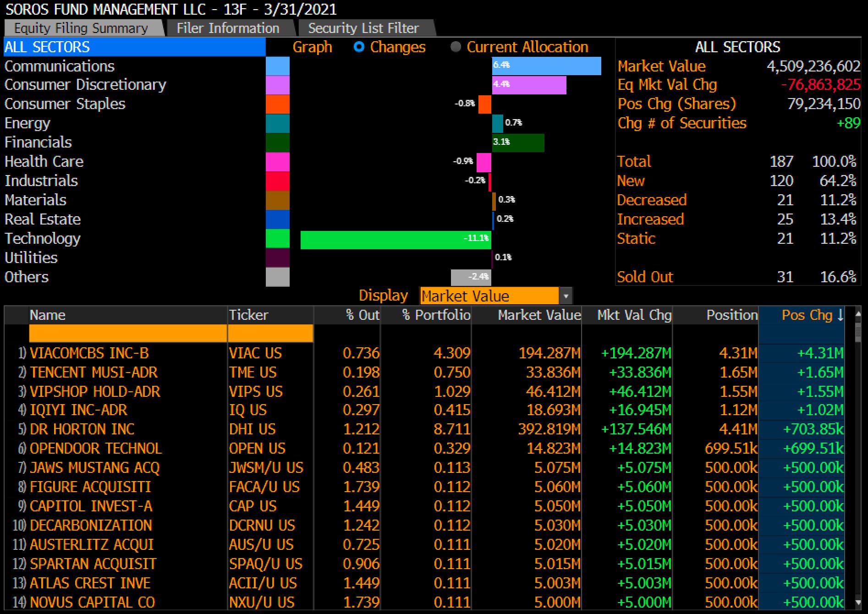Open the ATLAS CREST INVE holding
The height and width of the screenshot is (614, 868).
click(90, 583)
